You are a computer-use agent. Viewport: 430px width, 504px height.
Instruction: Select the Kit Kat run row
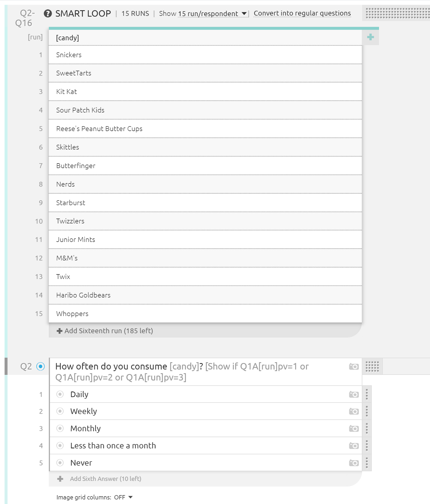[205, 92]
